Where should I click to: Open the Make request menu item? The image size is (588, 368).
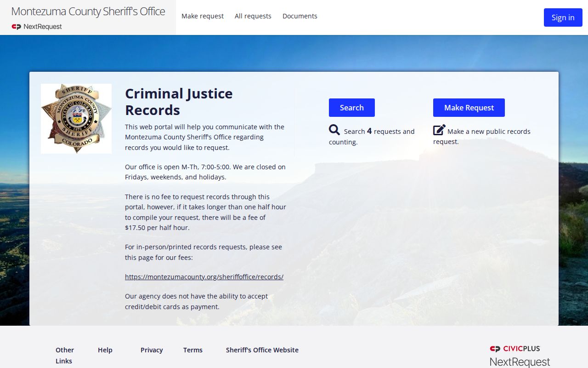click(x=203, y=16)
